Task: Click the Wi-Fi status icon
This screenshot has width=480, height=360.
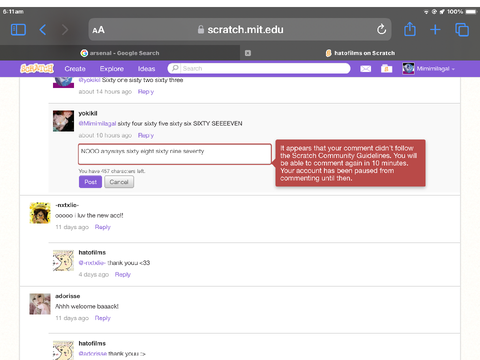Action: pyautogui.click(x=426, y=12)
